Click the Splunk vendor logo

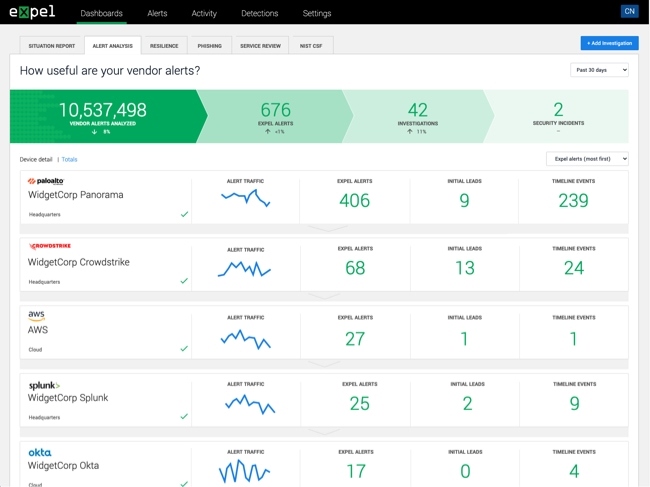pyautogui.click(x=44, y=385)
